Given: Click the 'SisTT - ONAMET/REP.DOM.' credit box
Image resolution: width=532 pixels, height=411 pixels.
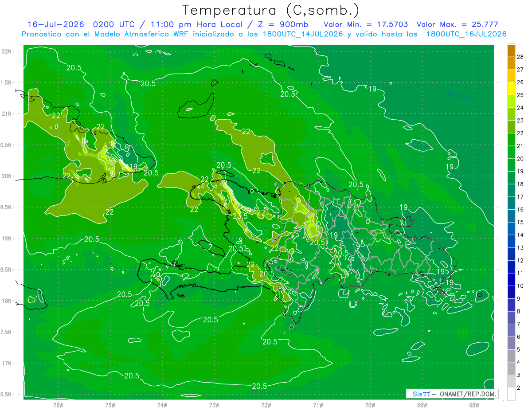Looking at the screenshot, I should click(x=452, y=394).
